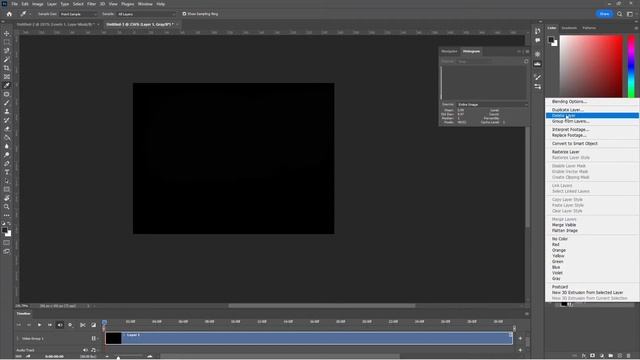Select the Brush tool

point(7,103)
